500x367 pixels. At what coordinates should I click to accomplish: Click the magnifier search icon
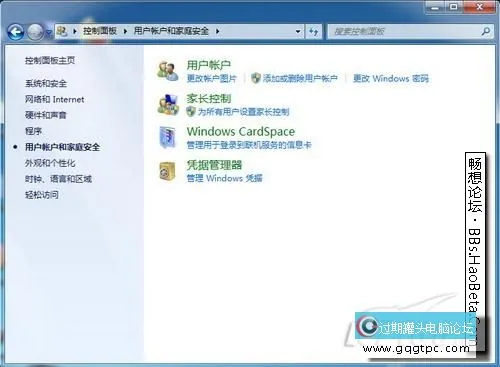486,31
